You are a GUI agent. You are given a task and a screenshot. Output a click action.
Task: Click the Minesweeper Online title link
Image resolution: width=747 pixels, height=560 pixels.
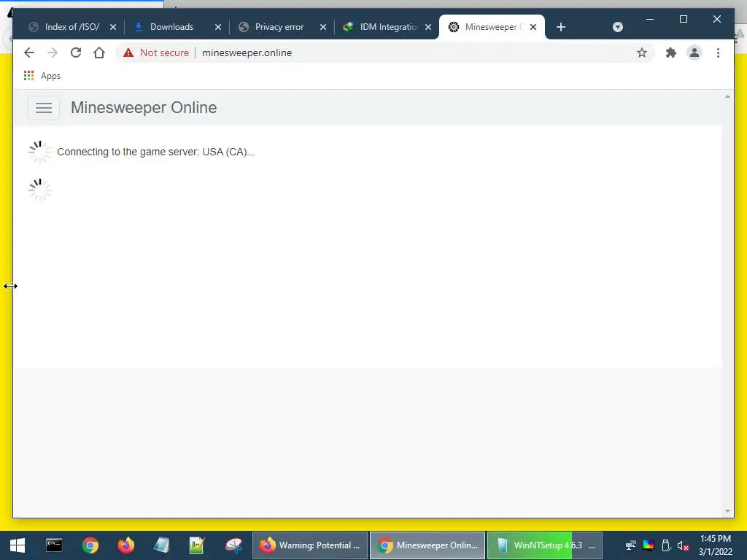[x=144, y=108]
